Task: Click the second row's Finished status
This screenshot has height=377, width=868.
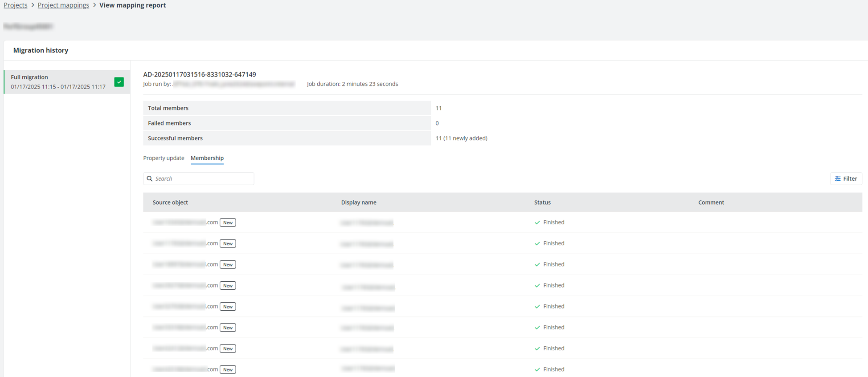Action: (x=553, y=243)
